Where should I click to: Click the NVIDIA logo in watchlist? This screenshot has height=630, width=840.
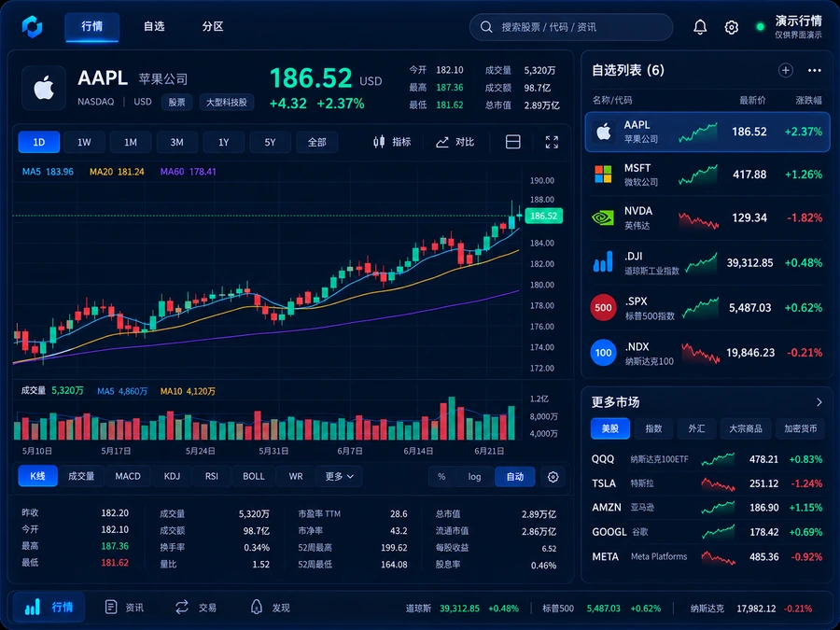pyautogui.click(x=603, y=218)
